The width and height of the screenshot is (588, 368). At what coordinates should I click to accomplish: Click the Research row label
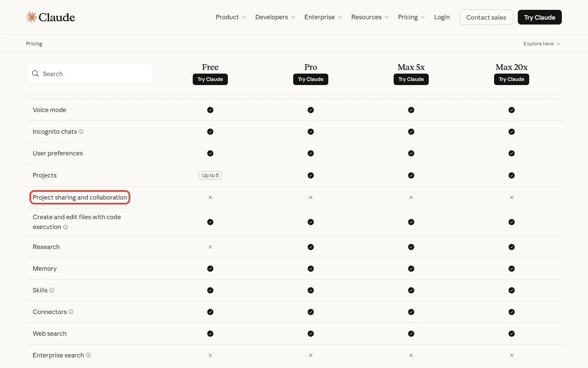(x=46, y=247)
